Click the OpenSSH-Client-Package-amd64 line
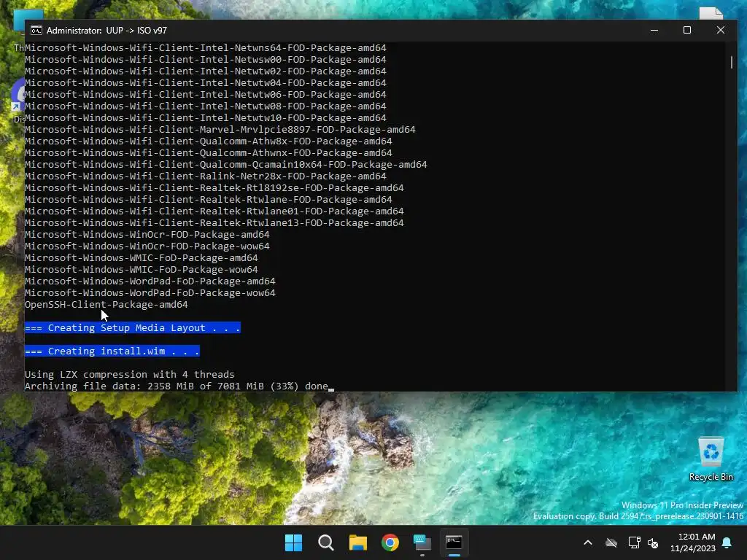Screen dimensions: 747x560 click(x=107, y=304)
